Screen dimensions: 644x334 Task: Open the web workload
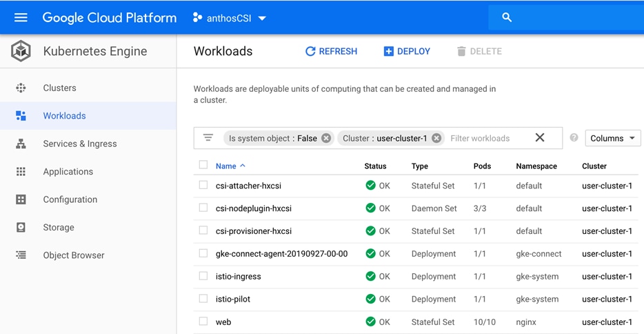(223, 322)
